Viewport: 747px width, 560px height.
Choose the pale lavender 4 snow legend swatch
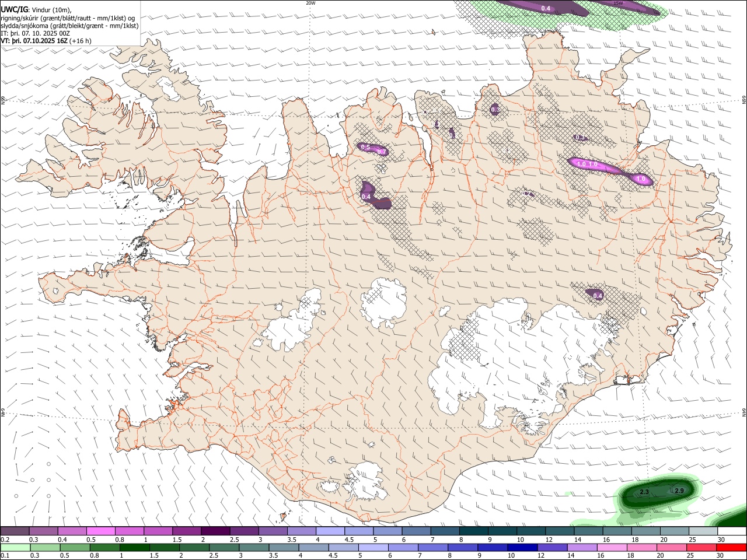click(329, 531)
